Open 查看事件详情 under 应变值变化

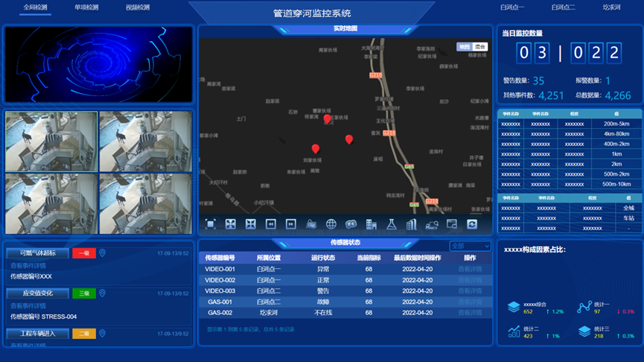(28, 305)
